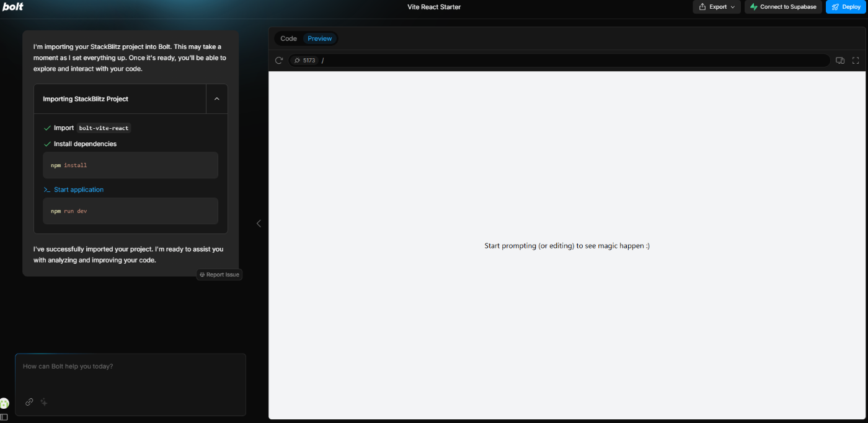The image size is (868, 423).
Task: Collapse chat panel with left chevron
Action: [259, 224]
